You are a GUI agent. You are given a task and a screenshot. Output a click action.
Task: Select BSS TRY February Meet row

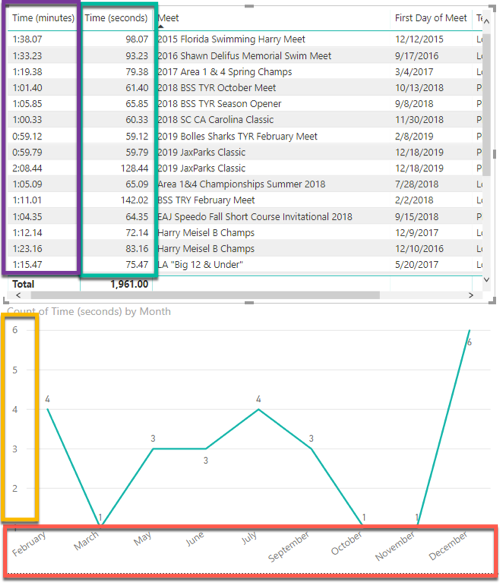244,200
